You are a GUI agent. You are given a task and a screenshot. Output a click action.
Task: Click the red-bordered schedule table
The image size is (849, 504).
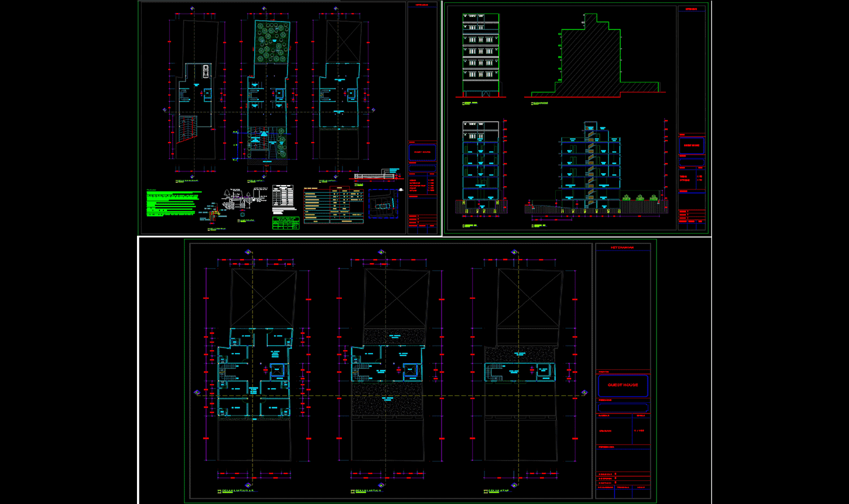[x=334, y=205]
